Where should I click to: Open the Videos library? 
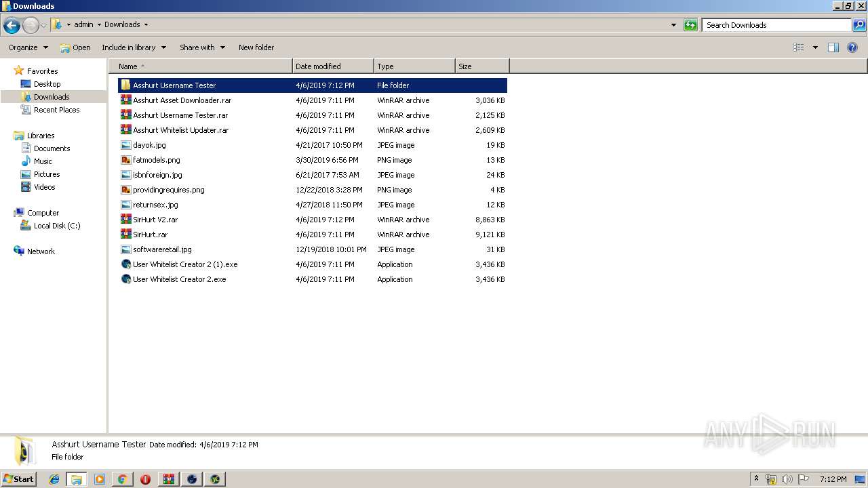click(x=44, y=187)
